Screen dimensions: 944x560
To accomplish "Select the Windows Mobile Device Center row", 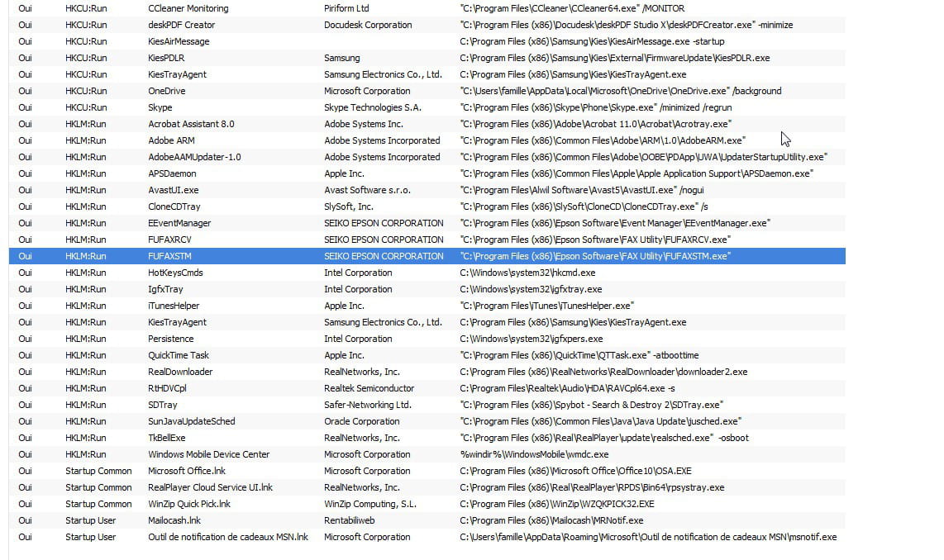I will click(x=208, y=454).
